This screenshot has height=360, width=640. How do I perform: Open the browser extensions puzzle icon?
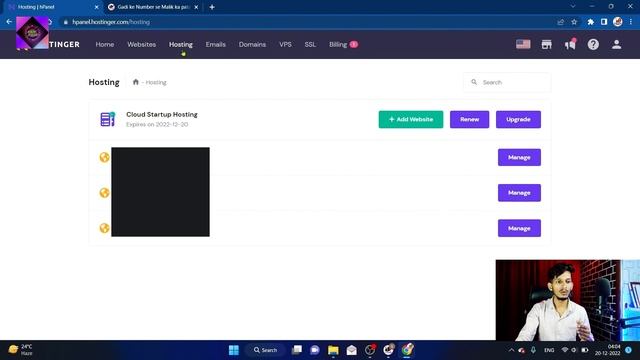point(590,22)
